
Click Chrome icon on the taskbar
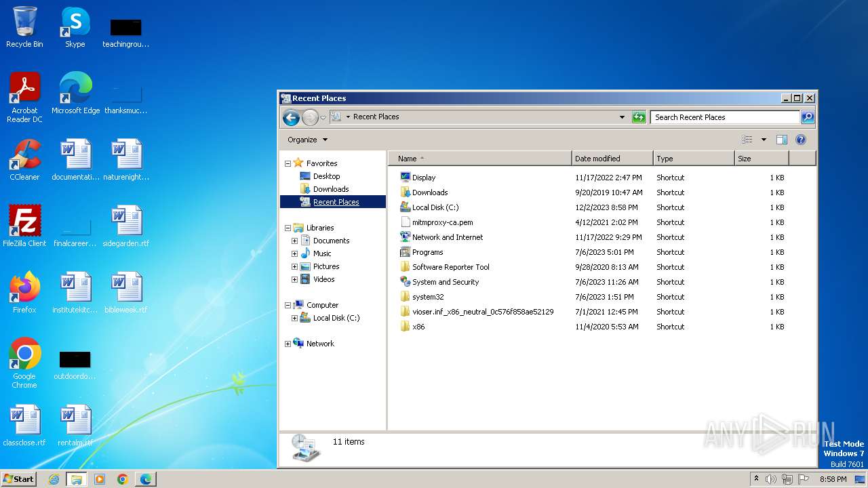(123, 479)
